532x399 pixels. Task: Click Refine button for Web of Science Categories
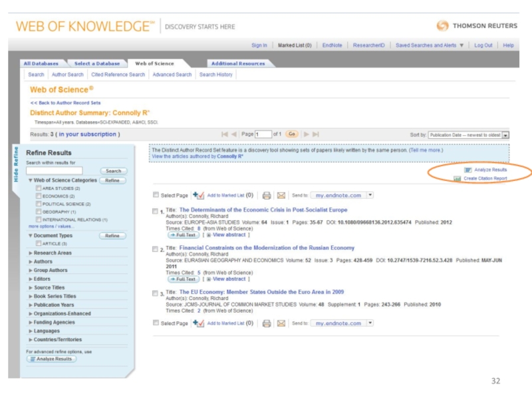coord(112,180)
